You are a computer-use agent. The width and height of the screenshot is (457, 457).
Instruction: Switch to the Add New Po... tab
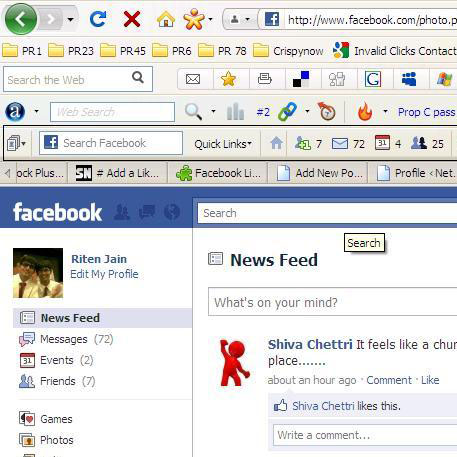pyautogui.click(x=318, y=173)
